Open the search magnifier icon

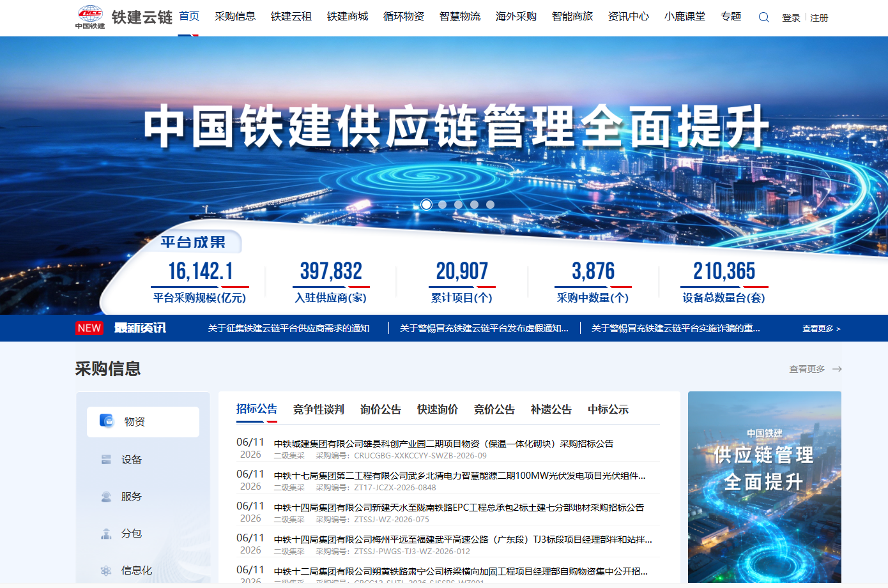[x=763, y=17]
